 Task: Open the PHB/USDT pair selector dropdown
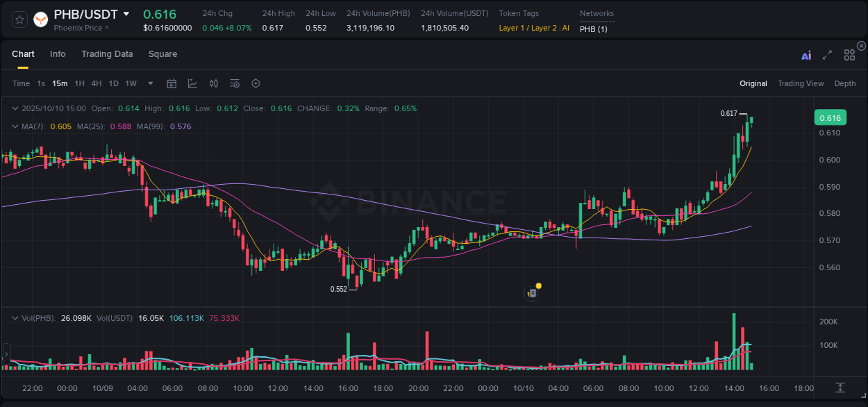(126, 13)
